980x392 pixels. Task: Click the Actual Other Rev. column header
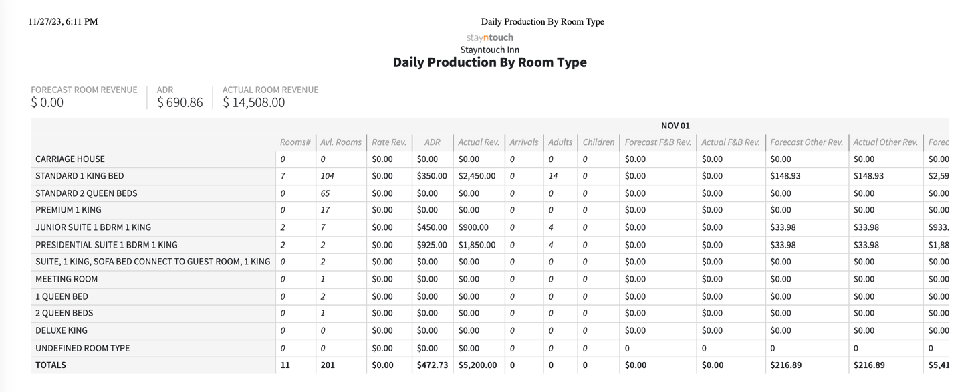click(886, 142)
